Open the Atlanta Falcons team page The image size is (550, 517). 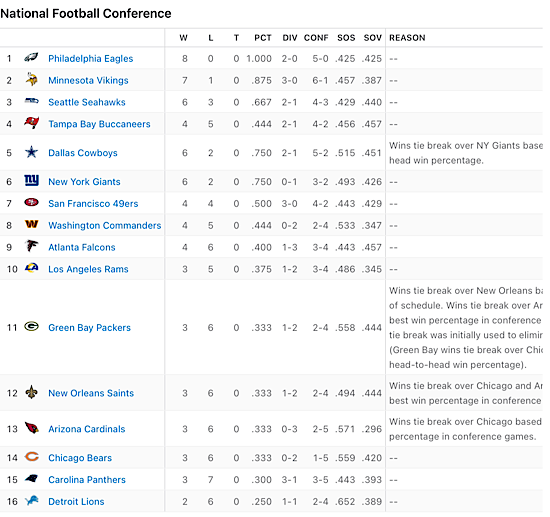(82, 247)
